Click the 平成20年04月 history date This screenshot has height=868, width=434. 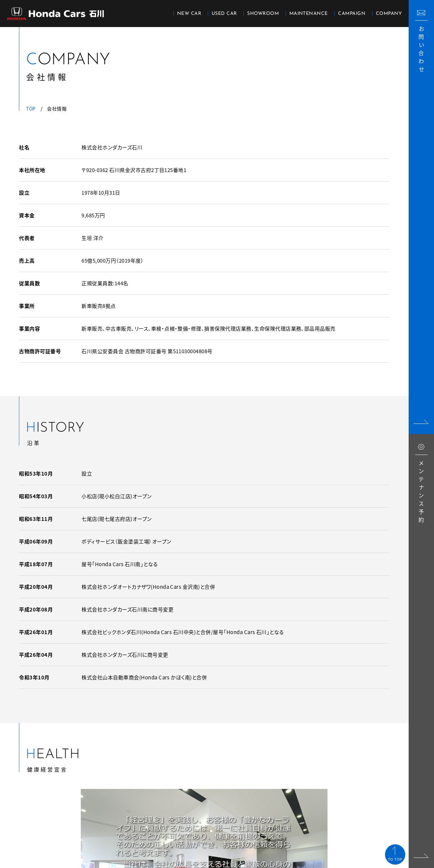coord(36,587)
